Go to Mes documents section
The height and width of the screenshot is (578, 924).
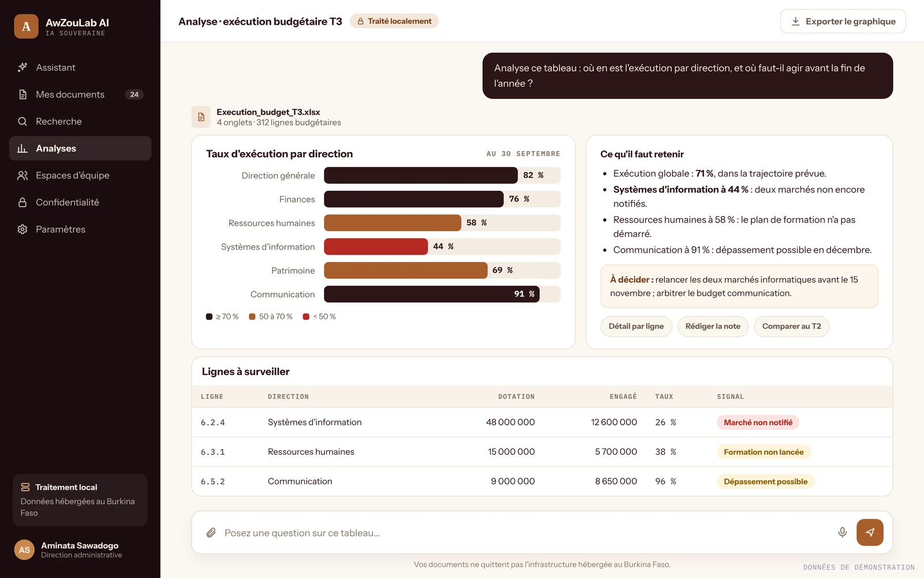point(80,95)
